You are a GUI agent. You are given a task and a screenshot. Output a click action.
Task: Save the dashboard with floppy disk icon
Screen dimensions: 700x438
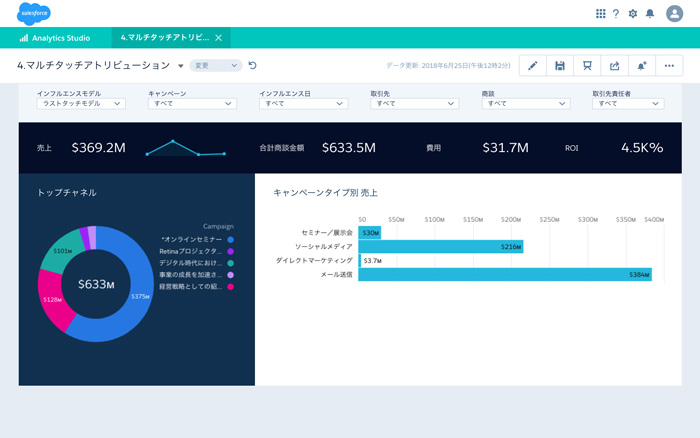coord(560,66)
